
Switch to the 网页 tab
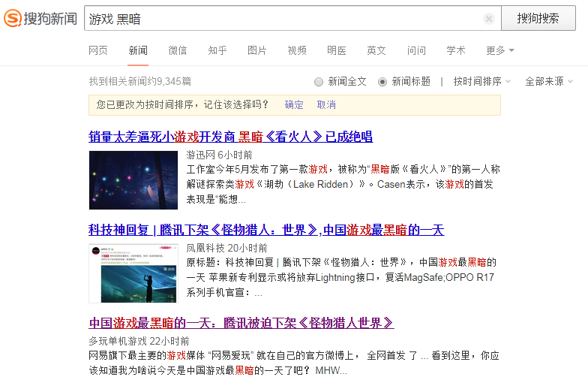98,50
